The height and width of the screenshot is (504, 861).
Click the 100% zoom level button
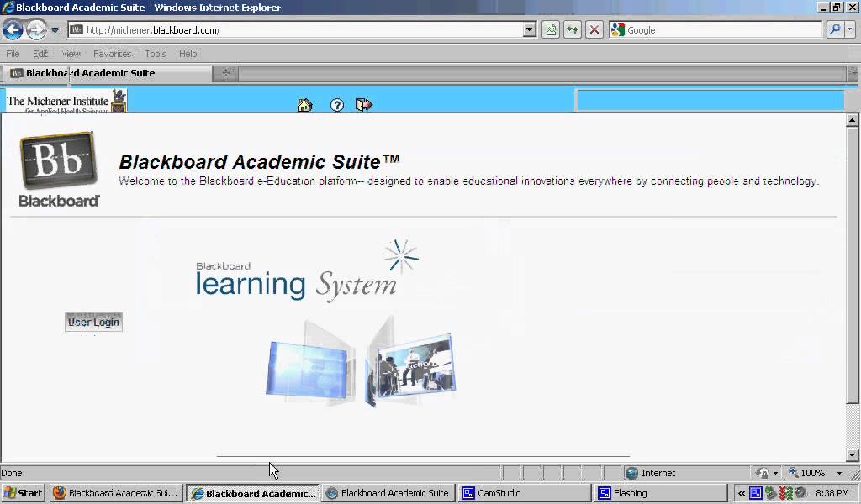click(x=807, y=473)
